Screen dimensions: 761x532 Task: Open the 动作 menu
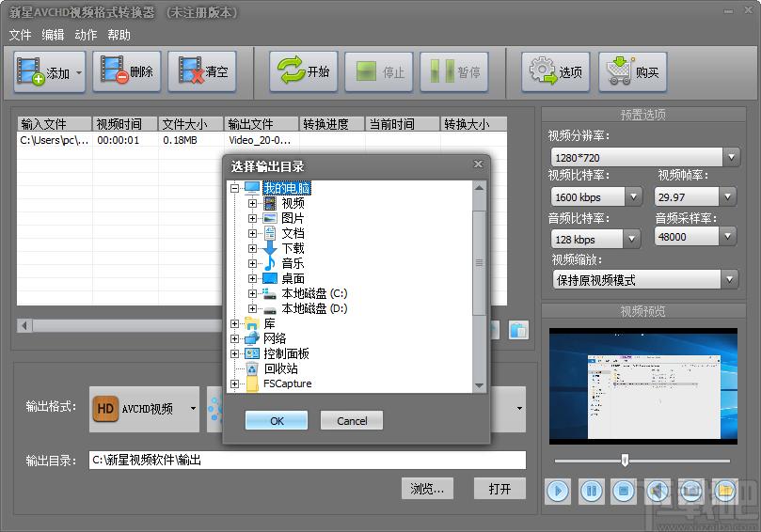(86, 35)
